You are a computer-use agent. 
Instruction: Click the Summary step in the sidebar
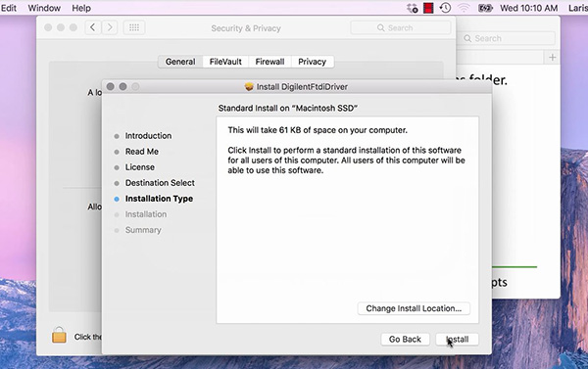coord(143,230)
